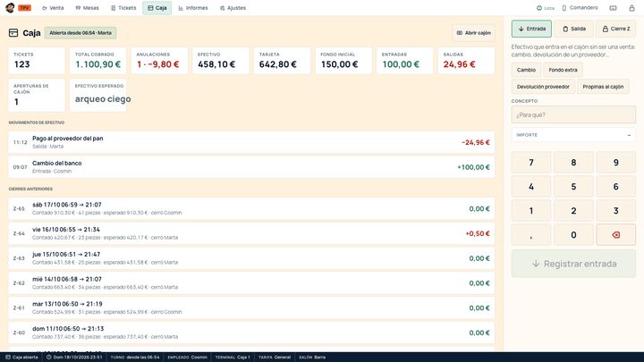Viewport: 644px width, 362px height.
Task: Choose the Cambio quick concept
Action: click(x=526, y=70)
